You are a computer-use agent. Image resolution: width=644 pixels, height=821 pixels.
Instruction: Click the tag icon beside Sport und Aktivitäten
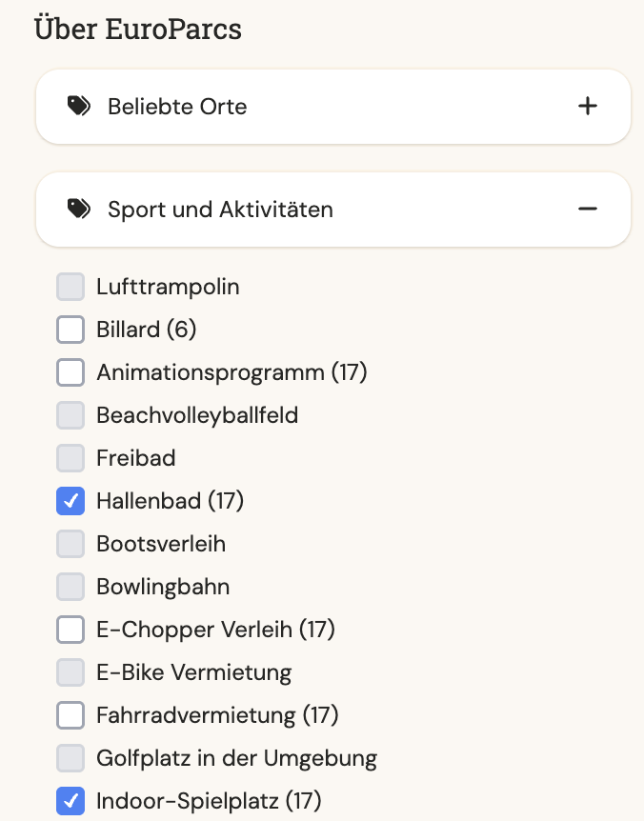pyautogui.click(x=79, y=209)
